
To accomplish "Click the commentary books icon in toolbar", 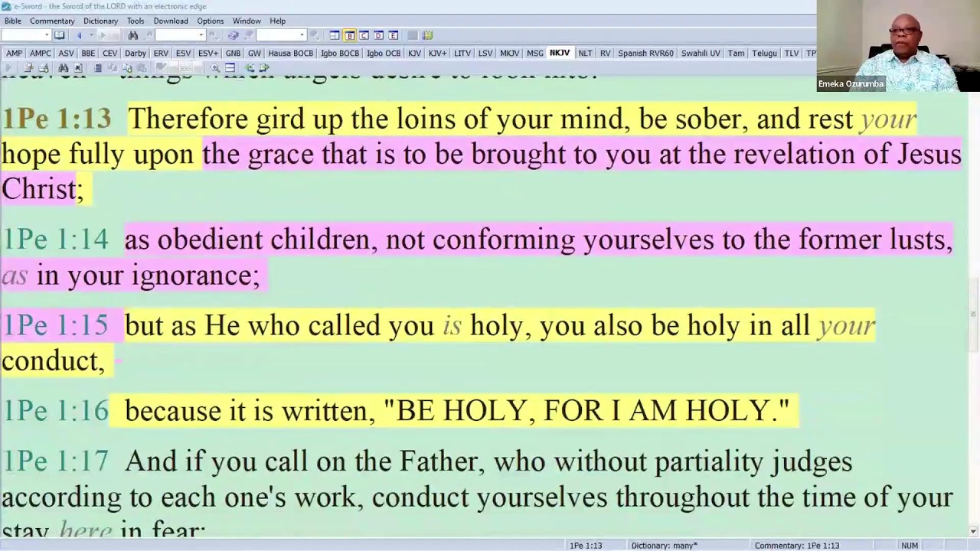I will pos(233,35).
